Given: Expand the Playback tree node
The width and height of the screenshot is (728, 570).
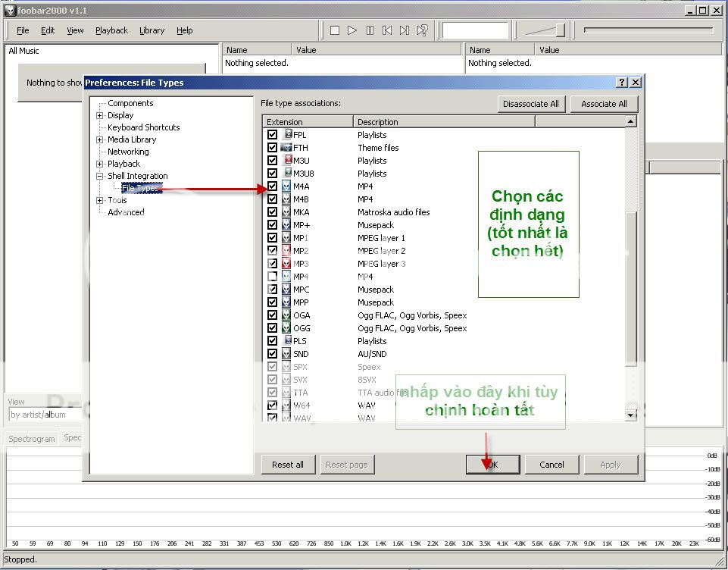Looking at the screenshot, I should click(99, 164).
